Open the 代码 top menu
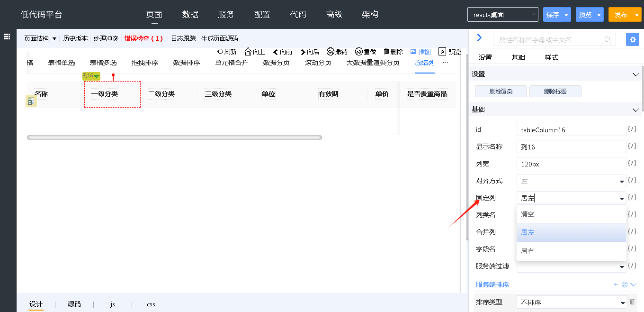The height and width of the screenshot is (312, 644). click(x=298, y=15)
